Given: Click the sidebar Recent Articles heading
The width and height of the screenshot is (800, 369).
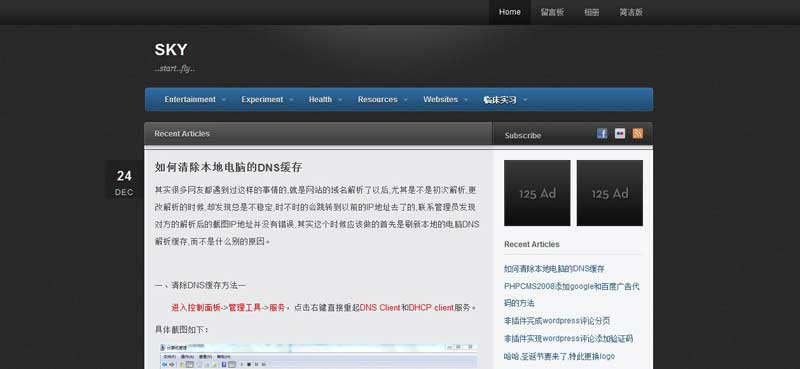Looking at the screenshot, I should 532,244.
